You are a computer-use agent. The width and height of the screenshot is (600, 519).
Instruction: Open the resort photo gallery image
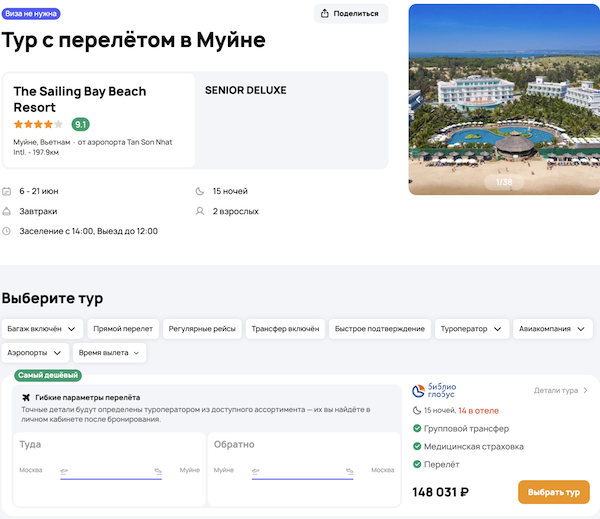tap(504, 100)
